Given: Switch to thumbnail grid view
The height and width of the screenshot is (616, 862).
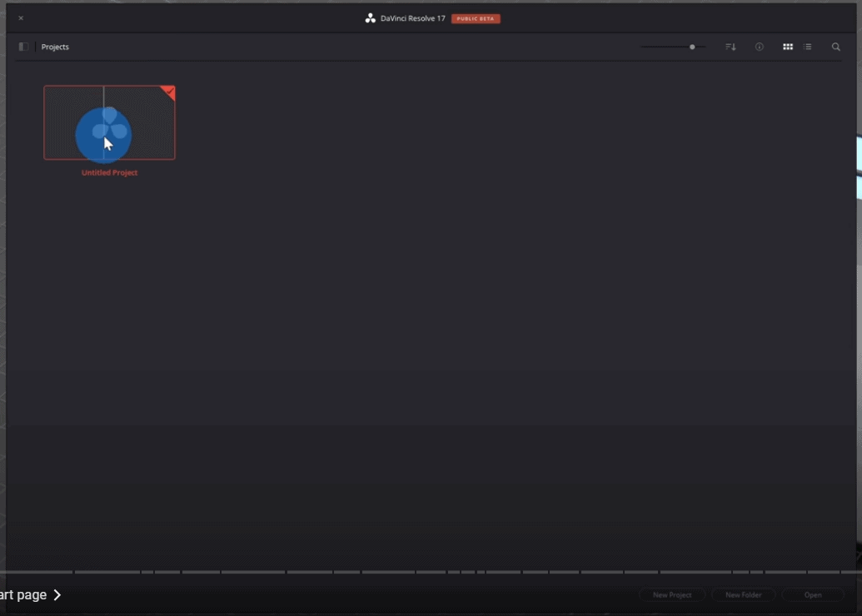Looking at the screenshot, I should pos(788,47).
